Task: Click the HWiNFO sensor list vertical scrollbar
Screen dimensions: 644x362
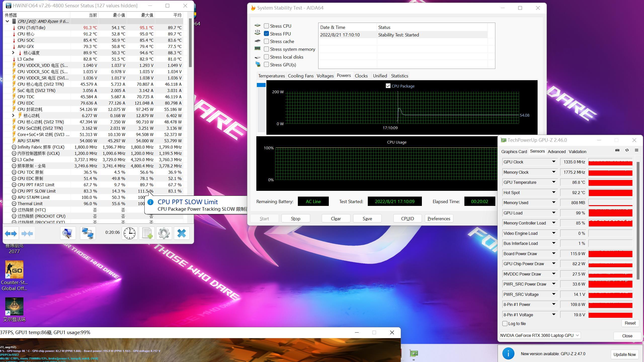Action: click(x=190, y=43)
